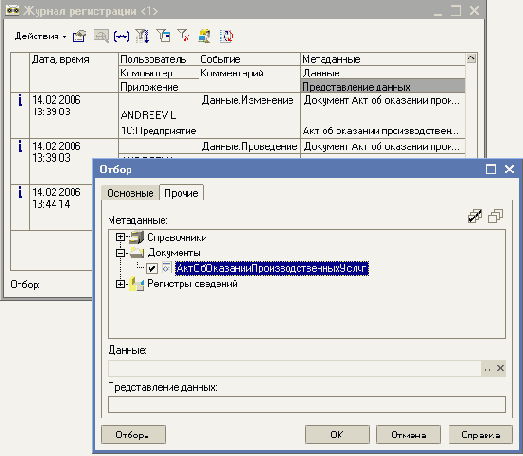Viewport: 523px width, 456px height.
Task: Open help with the Справка button
Action: (x=481, y=434)
